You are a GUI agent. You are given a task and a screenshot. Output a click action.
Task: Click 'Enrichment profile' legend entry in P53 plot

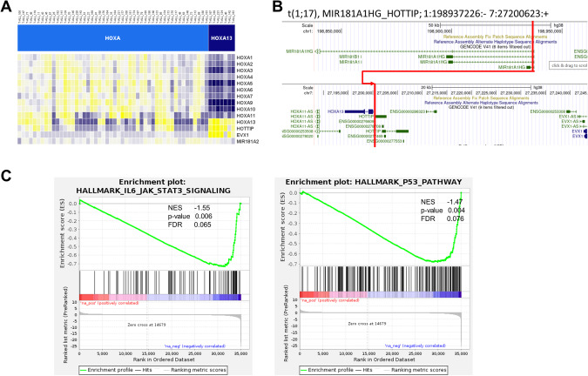click(x=327, y=370)
